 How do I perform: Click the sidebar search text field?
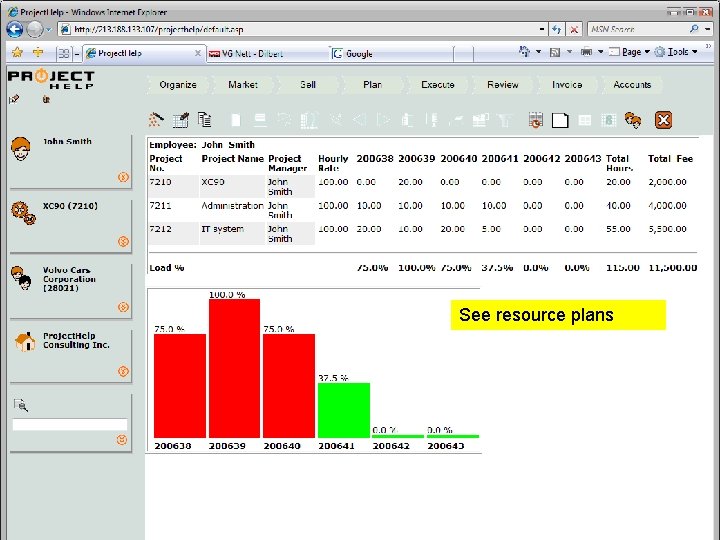pos(70,425)
